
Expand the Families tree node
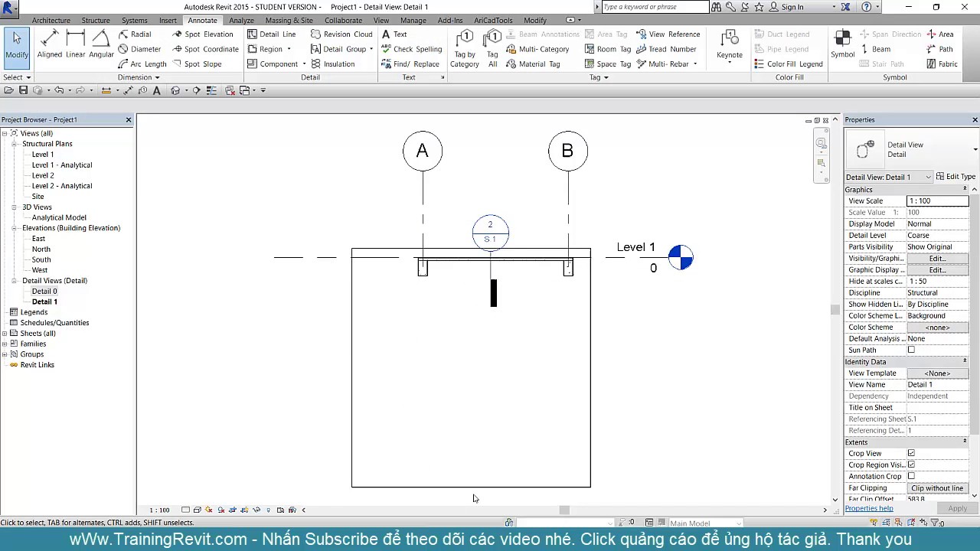(x=5, y=344)
